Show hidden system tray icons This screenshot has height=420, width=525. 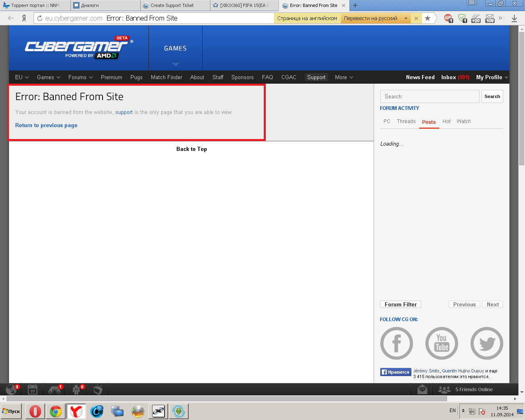[463, 411]
